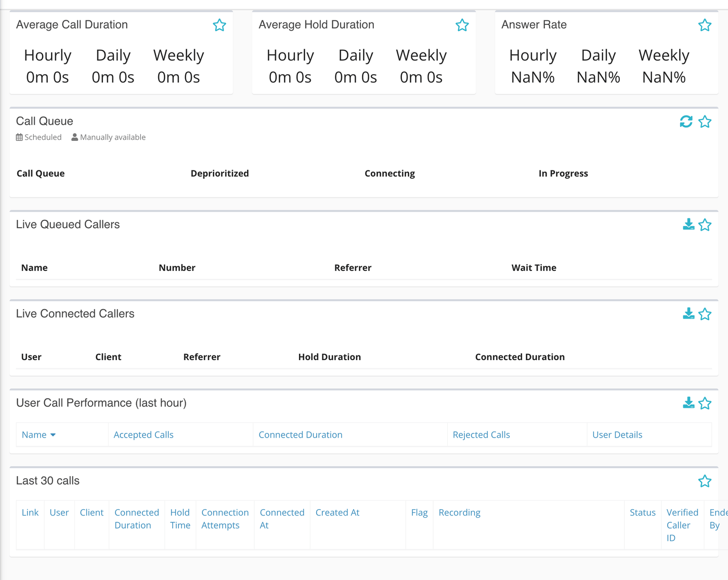
Task: Favorite the Average Call Duration widget star
Action: (219, 25)
